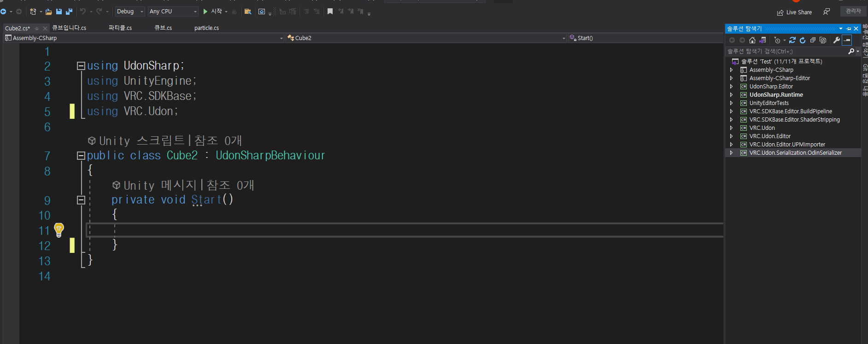Click the pending changes filter clock icon
The image size is (868, 344).
(778, 40)
